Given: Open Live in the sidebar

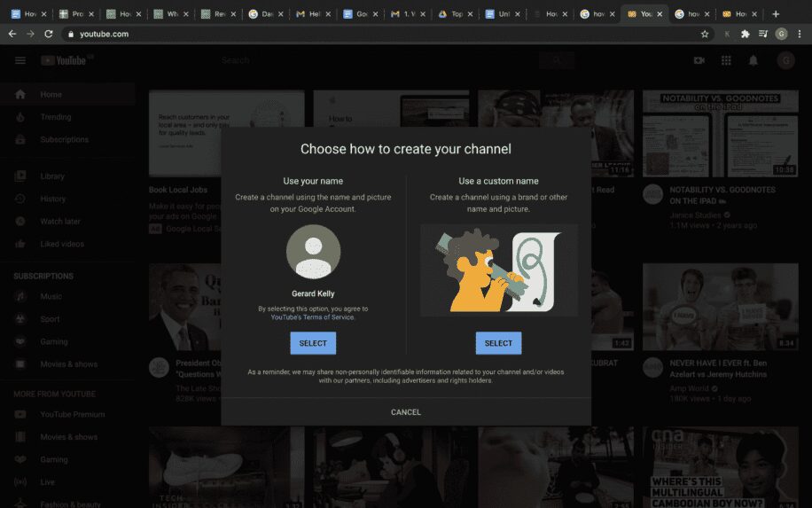Looking at the screenshot, I should (67, 482).
